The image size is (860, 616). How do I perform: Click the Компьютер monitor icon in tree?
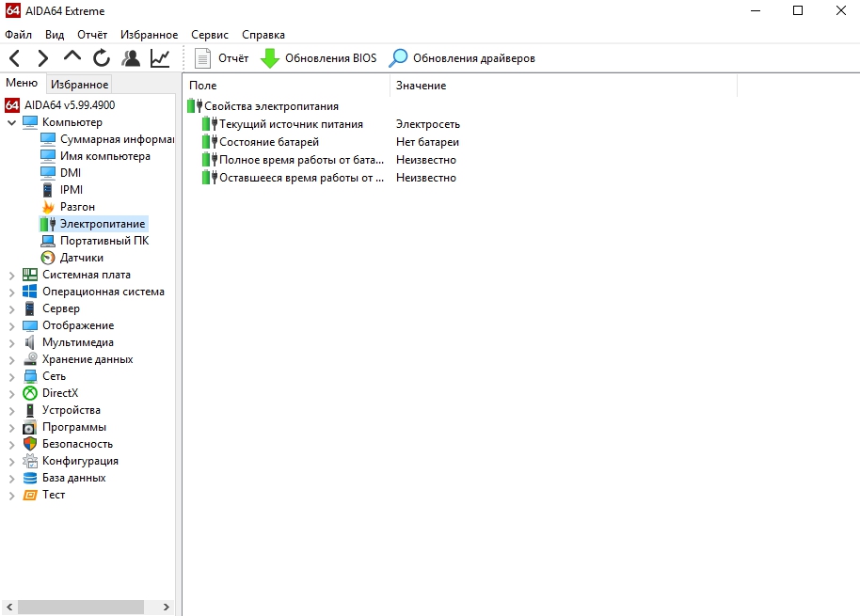[30, 121]
